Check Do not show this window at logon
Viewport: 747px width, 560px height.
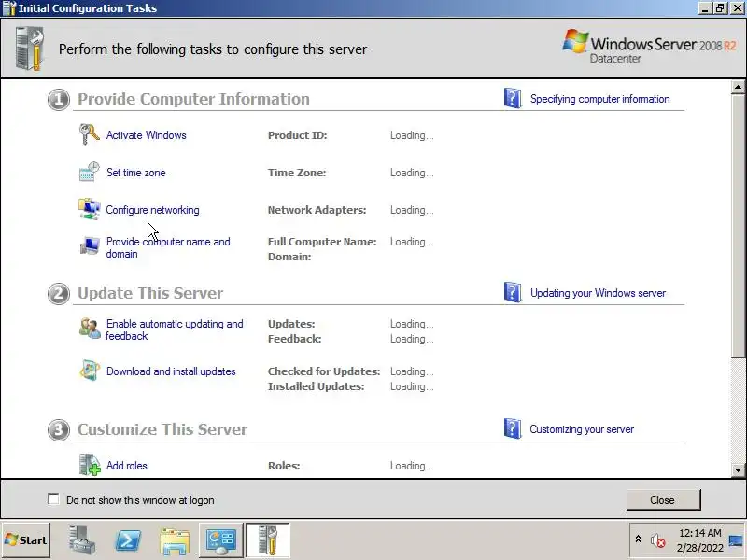(53, 499)
